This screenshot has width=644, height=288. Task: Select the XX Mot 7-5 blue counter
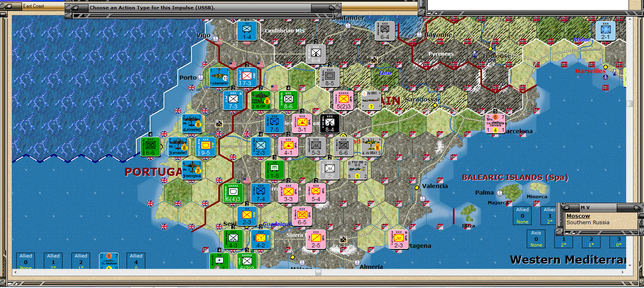274,123
